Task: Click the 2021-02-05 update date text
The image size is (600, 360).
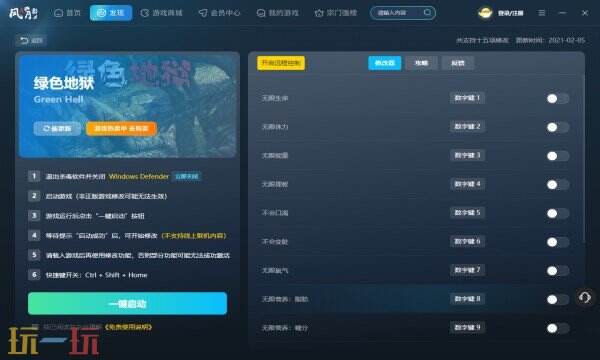Action: [x=567, y=40]
